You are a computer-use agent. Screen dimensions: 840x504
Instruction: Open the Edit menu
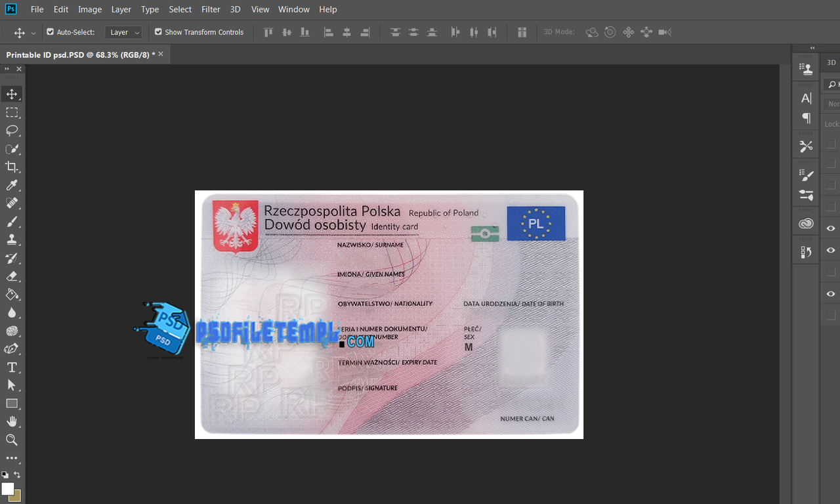[61, 9]
